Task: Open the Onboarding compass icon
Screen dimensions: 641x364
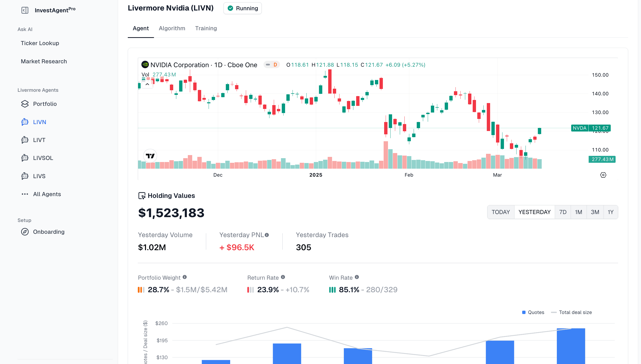Action: pyautogui.click(x=25, y=232)
